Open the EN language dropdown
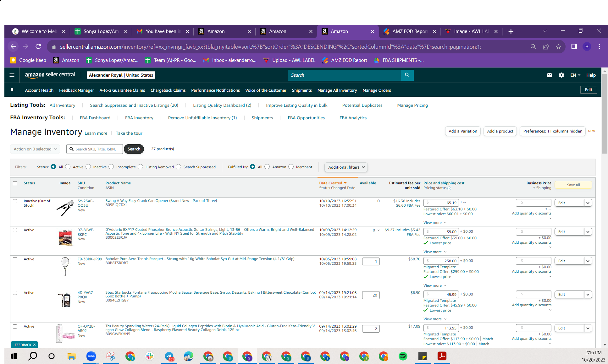The height and width of the screenshot is (364, 608). 575,75
